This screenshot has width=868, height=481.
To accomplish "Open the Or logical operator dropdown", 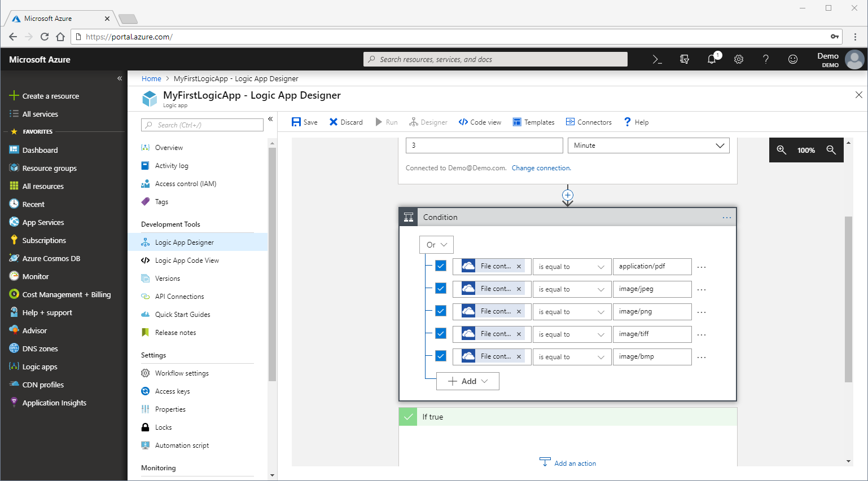I will pos(436,245).
